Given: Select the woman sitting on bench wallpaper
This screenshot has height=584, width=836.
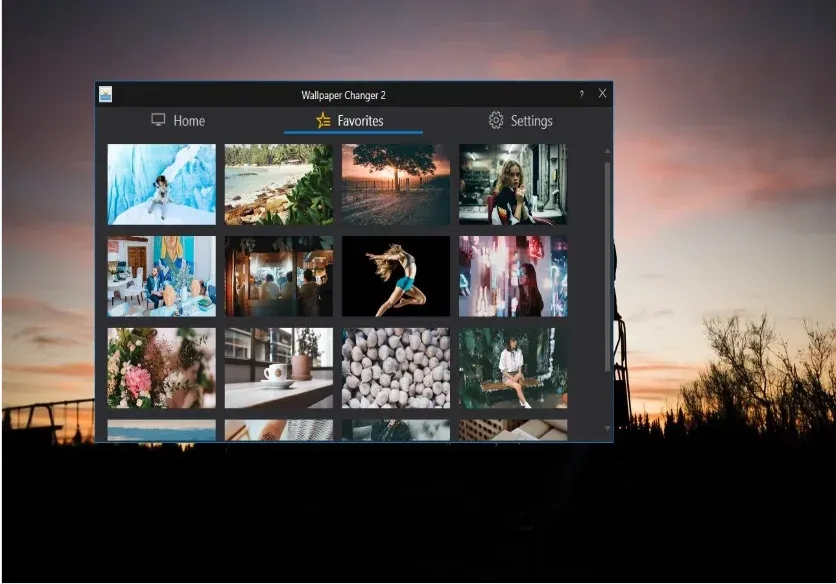Looking at the screenshot, I should pyautogui.click(x=513, y=368).
